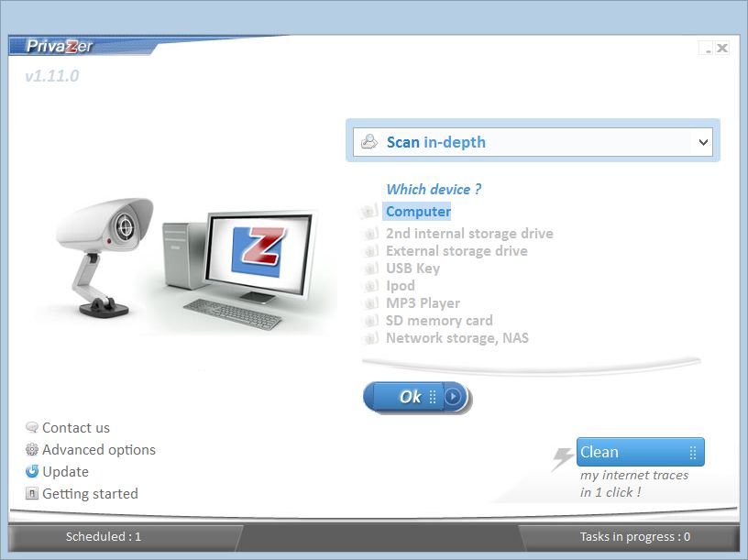This screenshot has height=560, width=748.
Task: Click the Update link
Action: 65,472
